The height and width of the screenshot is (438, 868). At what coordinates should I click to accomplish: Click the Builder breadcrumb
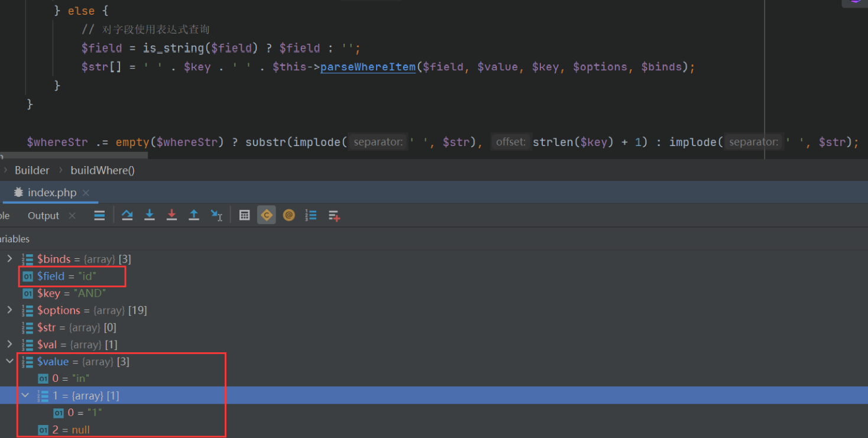tap(32, 170)
